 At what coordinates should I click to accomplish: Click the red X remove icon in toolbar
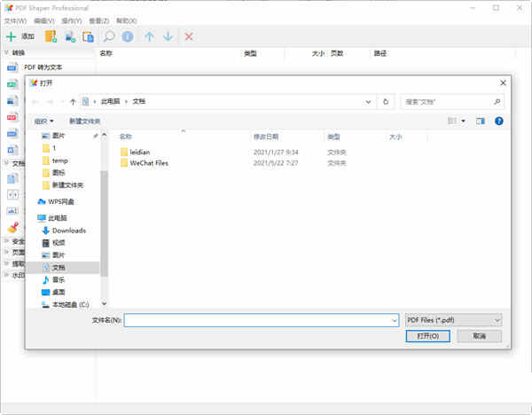tap(188, 36)
